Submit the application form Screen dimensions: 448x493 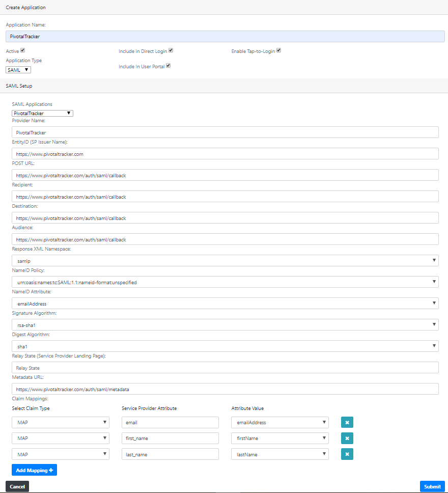coord(432,486)
